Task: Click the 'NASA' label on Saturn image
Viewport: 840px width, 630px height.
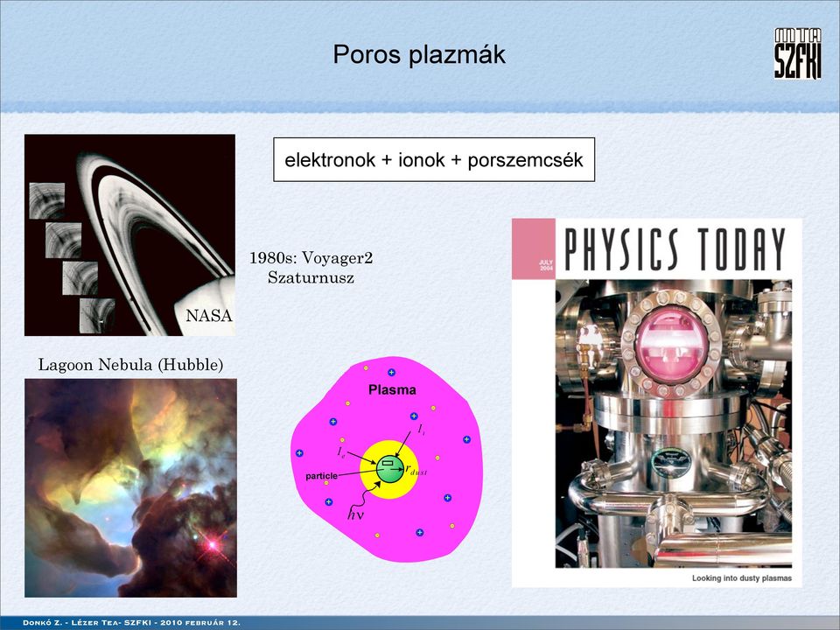Action: (209, 316)
